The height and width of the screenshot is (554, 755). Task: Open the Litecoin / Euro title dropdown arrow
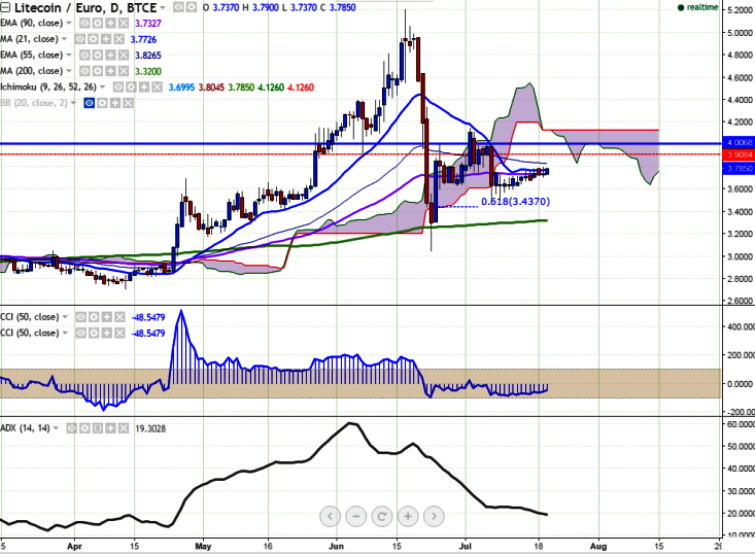163,8
